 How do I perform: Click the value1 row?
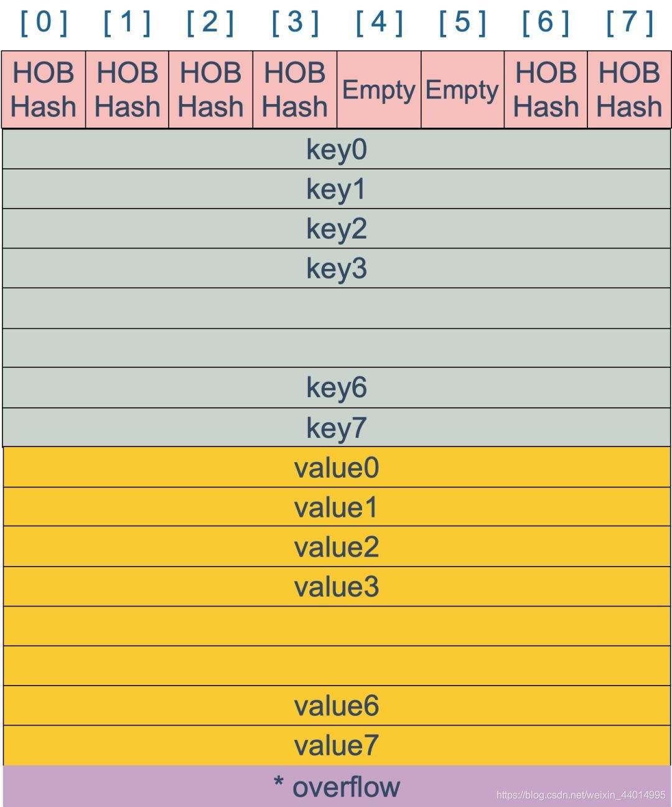[x=337, y=507]
